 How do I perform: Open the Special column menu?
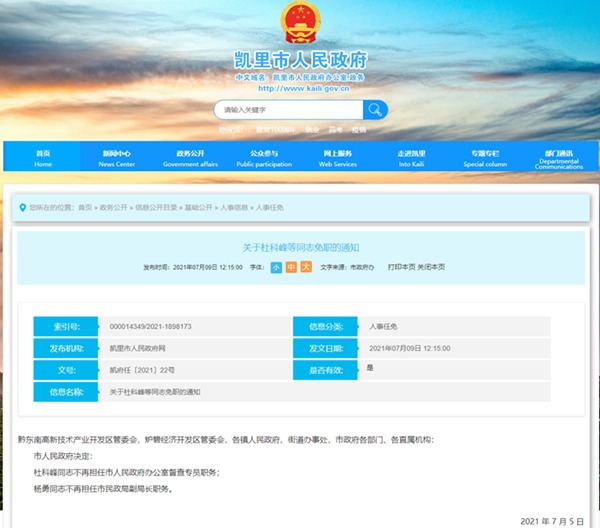(x=486, y=158)
